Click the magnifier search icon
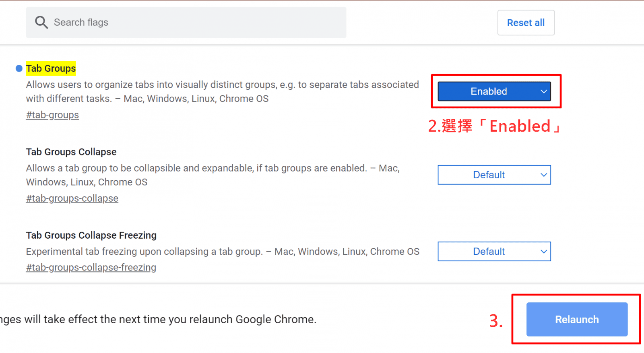 click(x=41, y=23)
